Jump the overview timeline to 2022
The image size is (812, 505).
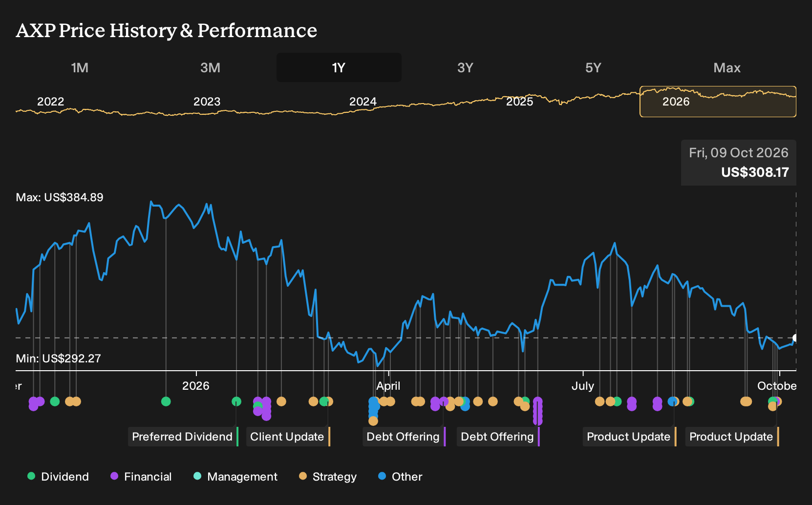(x=51, y=102)
